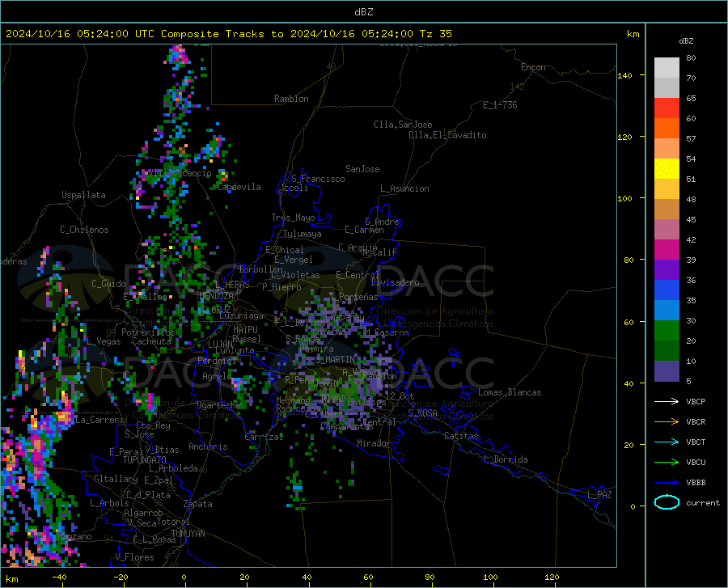This screenshot has height=588, width=728.
Task: Pick the purple 36-39 dBZ swatch
Action: 667,270
